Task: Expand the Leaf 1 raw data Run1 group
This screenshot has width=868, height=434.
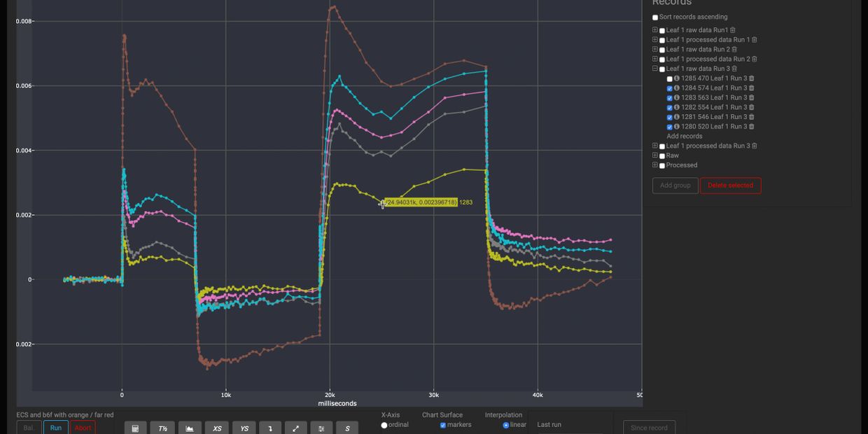Action: tap(655, 30)
